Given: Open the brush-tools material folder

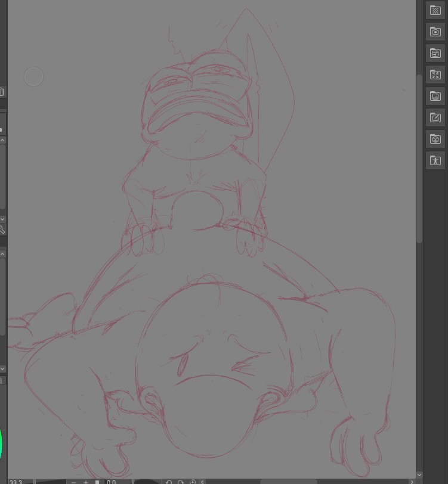Looking at the screenshot, I should [x=435, y=75].
